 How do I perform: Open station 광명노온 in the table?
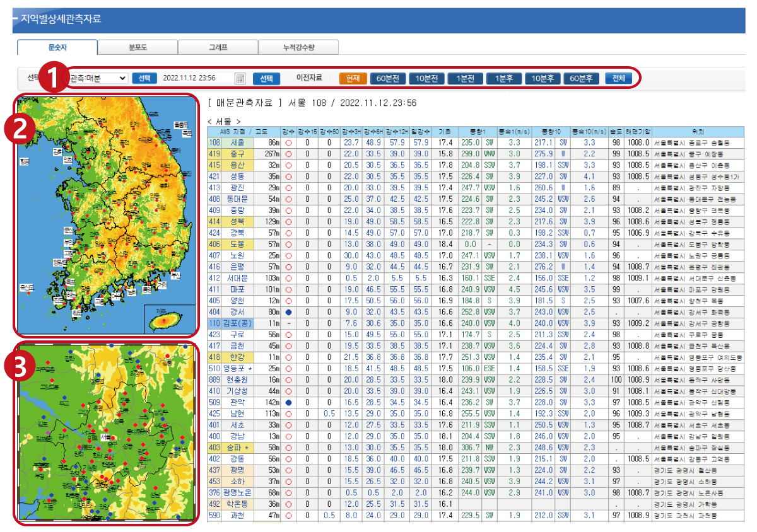coord(237,492)
